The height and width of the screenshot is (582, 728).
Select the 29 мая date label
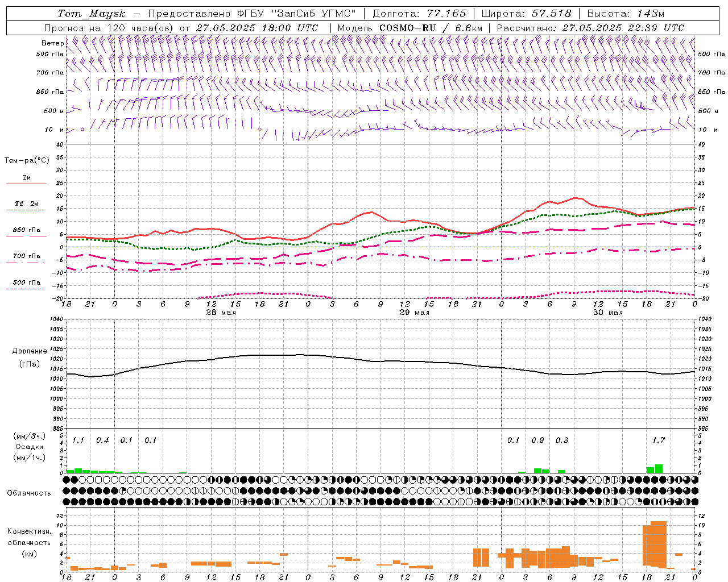point(414,313)
